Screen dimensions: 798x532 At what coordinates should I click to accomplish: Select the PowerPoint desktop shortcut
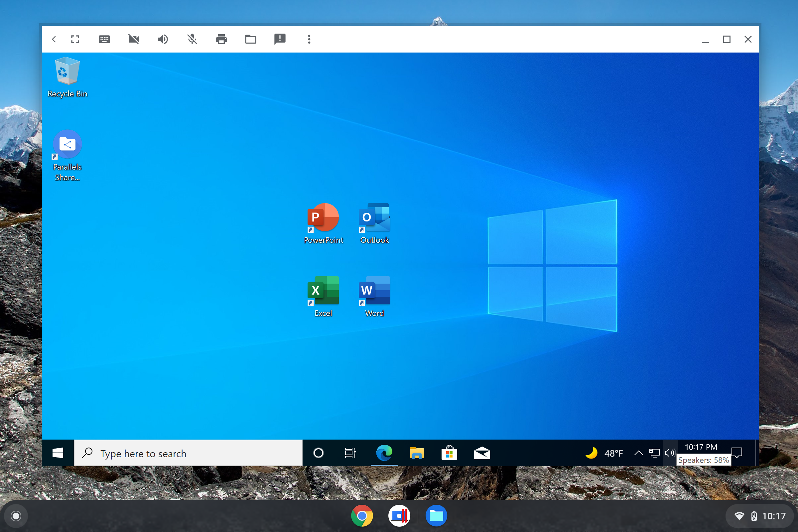coord(323,223)
